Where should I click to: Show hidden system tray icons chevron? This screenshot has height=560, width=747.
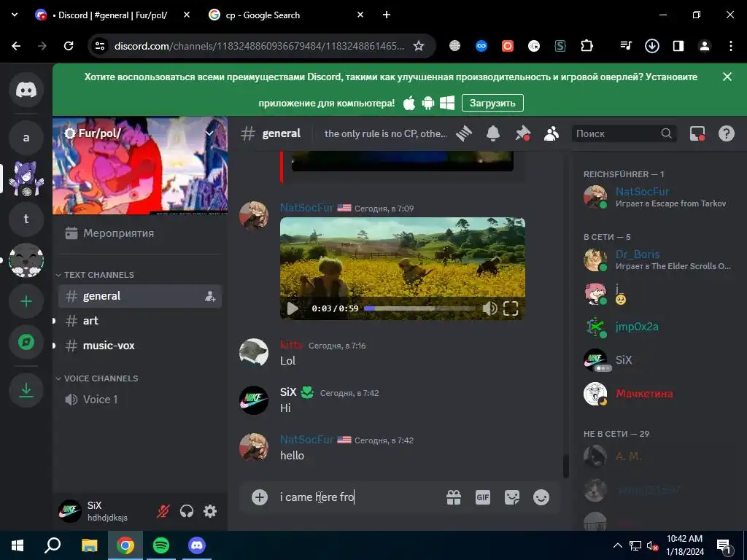[617, 545]
